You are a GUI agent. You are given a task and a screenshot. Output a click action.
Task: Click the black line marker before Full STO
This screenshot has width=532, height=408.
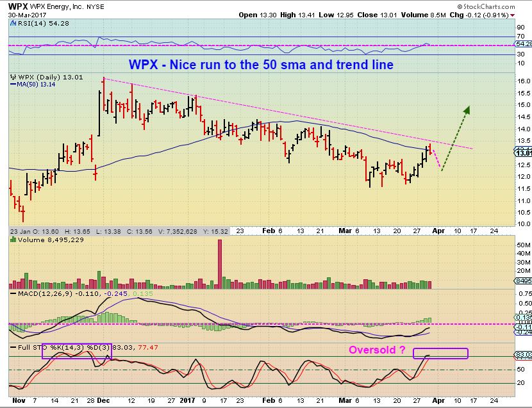(13, 347)
